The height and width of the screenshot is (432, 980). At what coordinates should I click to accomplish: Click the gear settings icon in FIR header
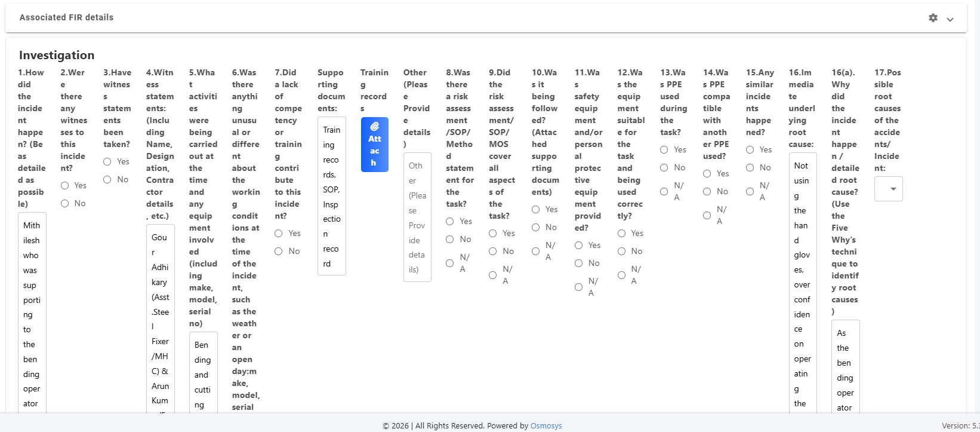(933, 18)
